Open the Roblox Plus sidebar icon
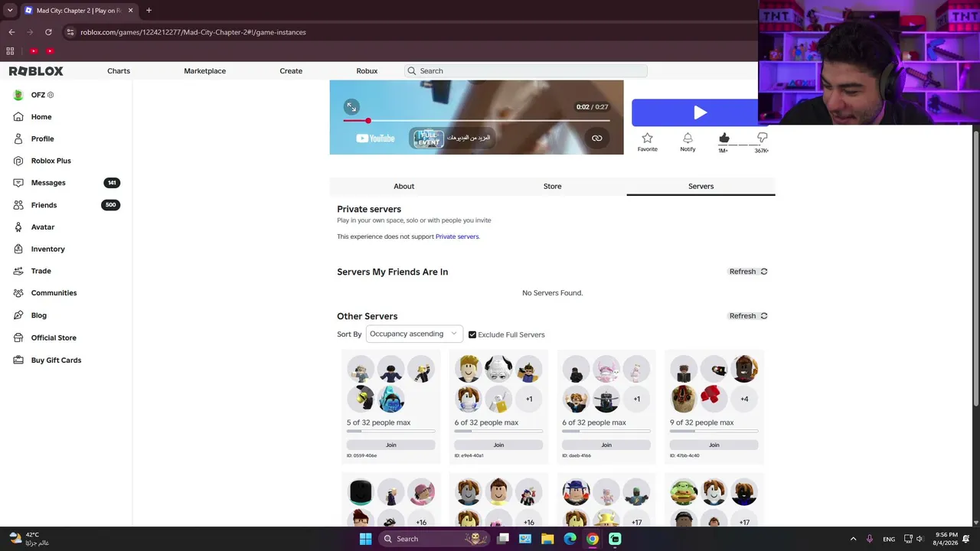This screenshot has height=551, width=980. pyautogui.click(x=18, y=161)
